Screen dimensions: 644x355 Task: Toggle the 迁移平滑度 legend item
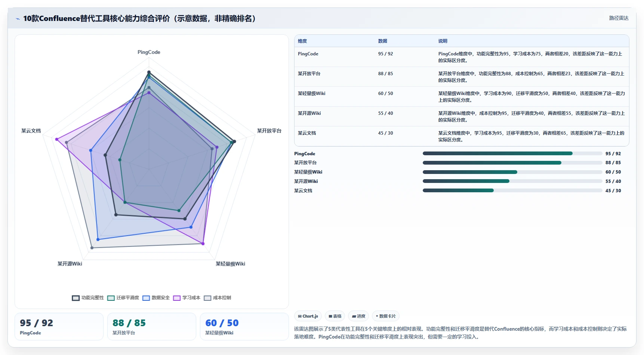123,298
